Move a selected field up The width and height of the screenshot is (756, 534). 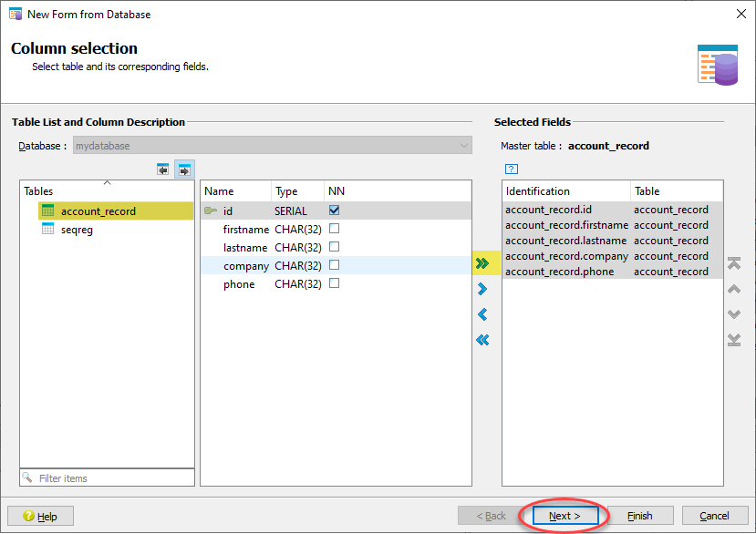(734, 289)
